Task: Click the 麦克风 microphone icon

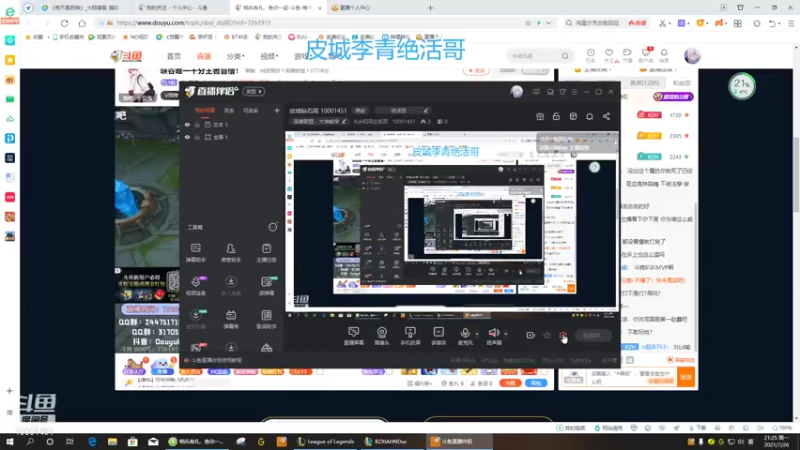Action: pos(465,334)
